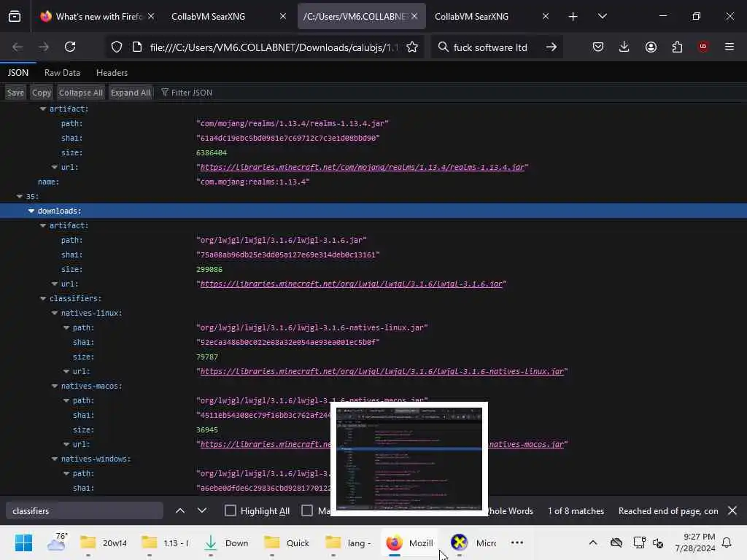The height and width of the screenshot is (560, 747).
Task: Toggle Match Case checkbox
Action: (307, 510)
